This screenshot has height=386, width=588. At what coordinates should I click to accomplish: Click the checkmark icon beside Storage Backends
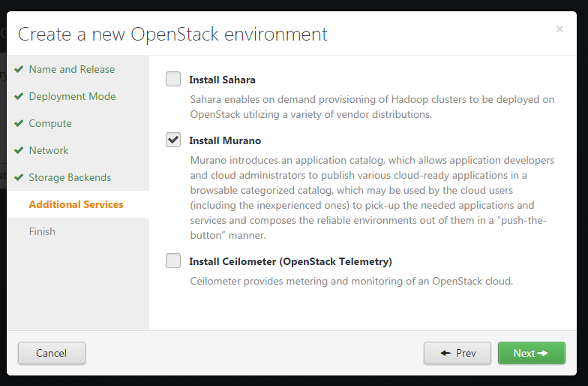19,177
